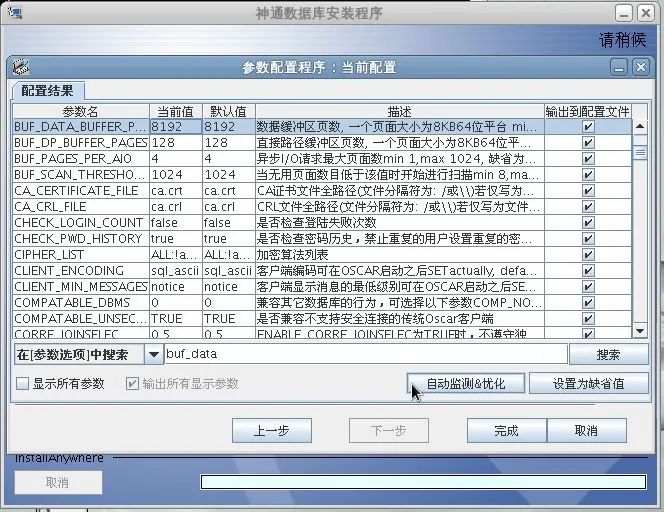Click the installer progress bar at bottom
This screenshot has height=512, width=664.
tap(423, 482)
